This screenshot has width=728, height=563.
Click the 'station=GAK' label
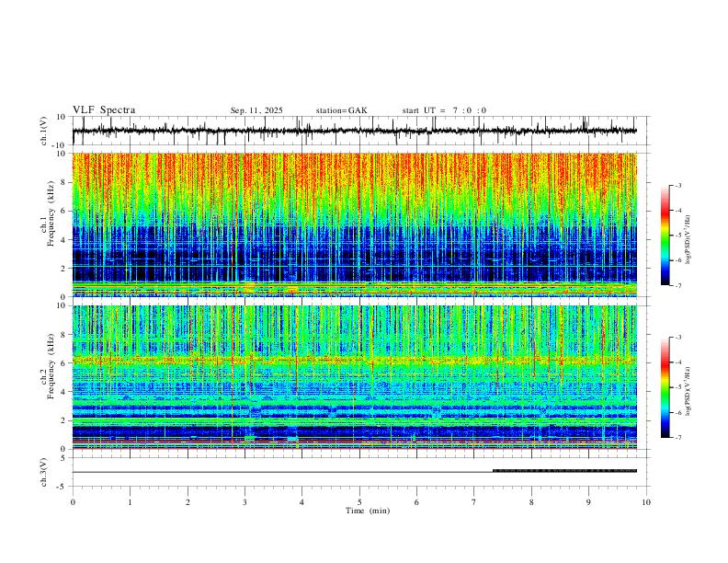341,110
